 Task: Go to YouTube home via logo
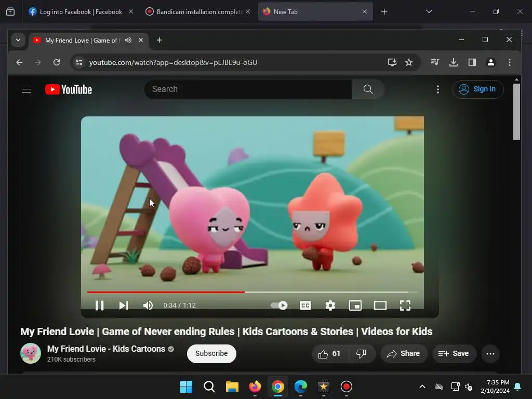tap(69, 89)
